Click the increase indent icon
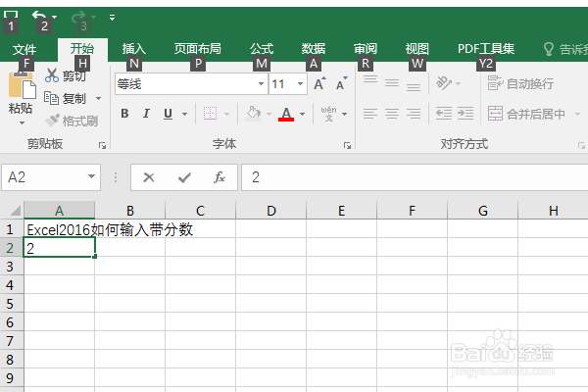The image size is (588, 392). tap(465, 114)
